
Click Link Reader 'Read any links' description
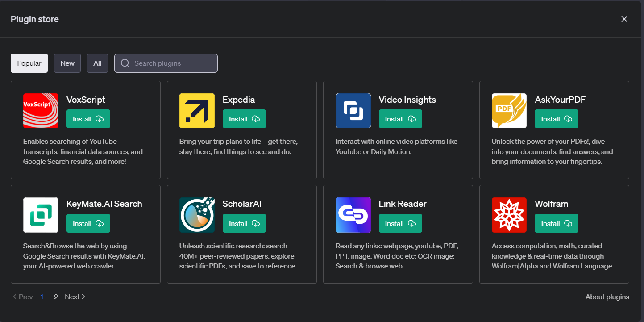[x=397, y=256]
